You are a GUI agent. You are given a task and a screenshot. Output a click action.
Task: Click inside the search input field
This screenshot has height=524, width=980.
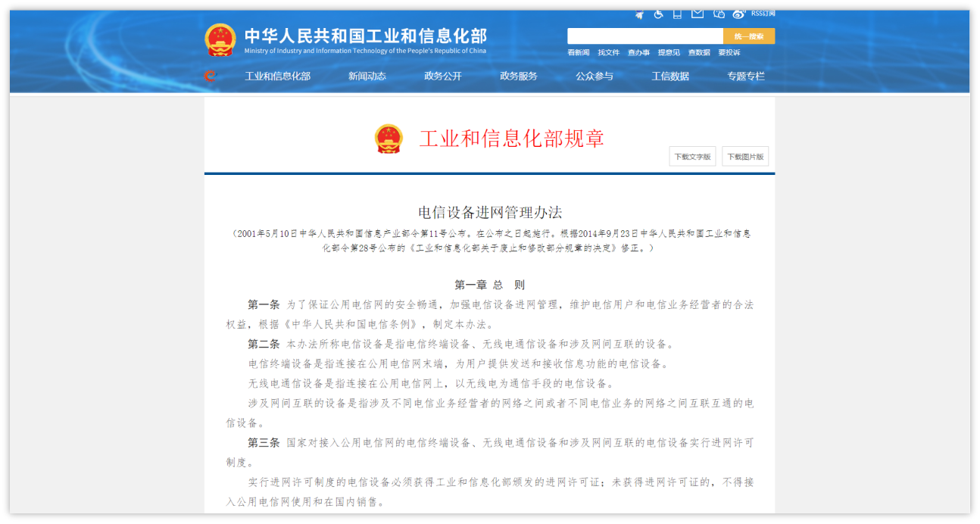[644, 36]
